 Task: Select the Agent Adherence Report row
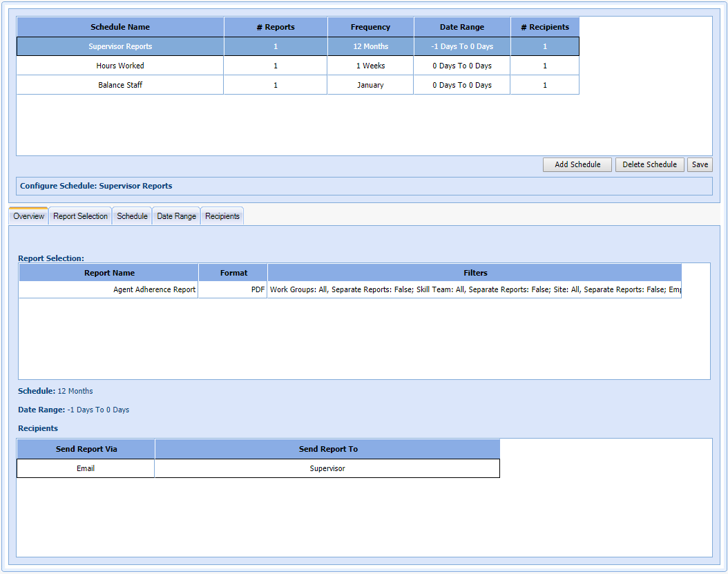(109, 289)
